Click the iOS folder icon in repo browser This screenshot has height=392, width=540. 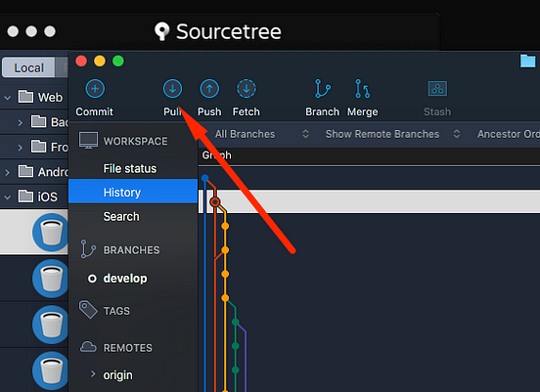(25, 196)
